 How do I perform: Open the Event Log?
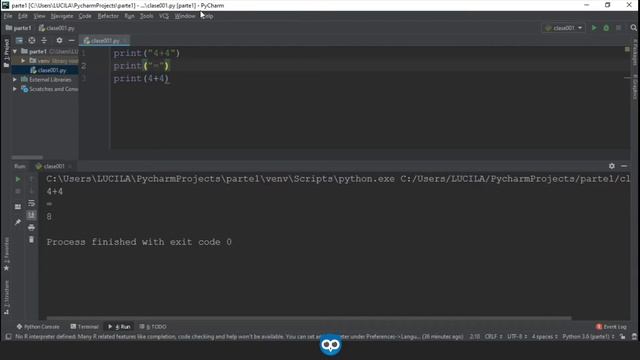[611, 327]
